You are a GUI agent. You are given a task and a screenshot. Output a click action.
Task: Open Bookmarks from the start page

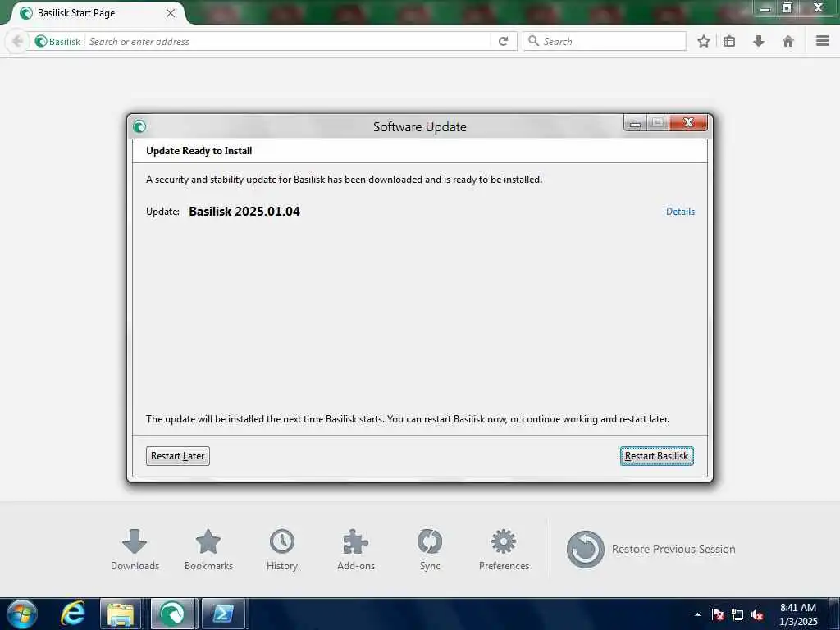coord(208,550)
